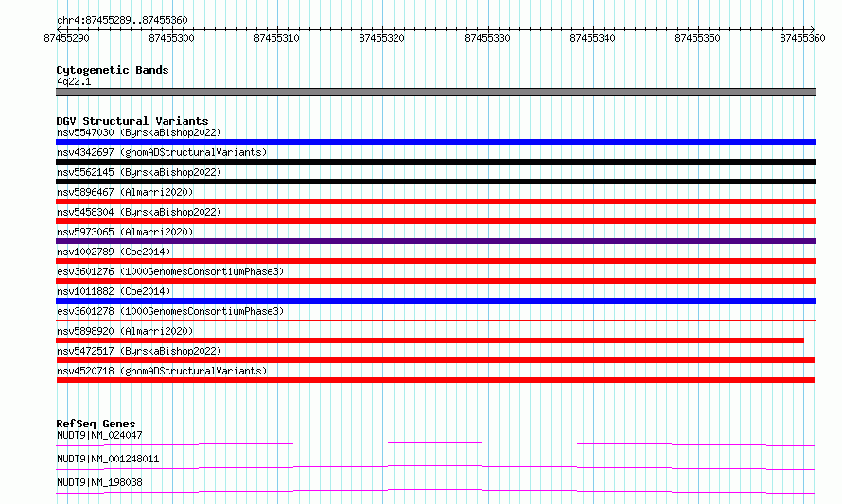The image size is (842, 504).
Task: Open the nsv4342697 (gnomADStructuralVariants) label
Action: 162,152
